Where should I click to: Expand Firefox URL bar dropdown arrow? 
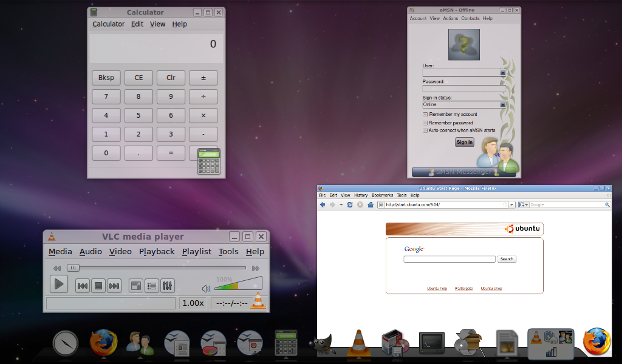[x=511, y=205]
